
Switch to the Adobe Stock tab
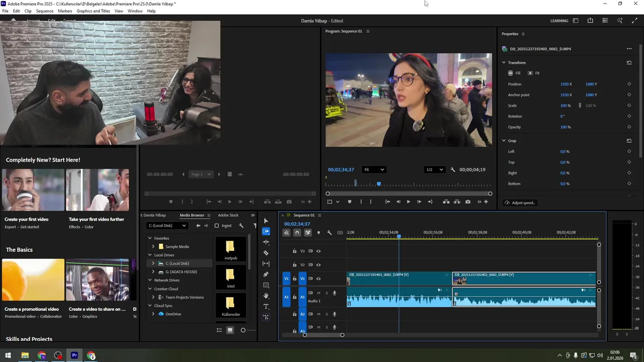click(x=228, y=215)
